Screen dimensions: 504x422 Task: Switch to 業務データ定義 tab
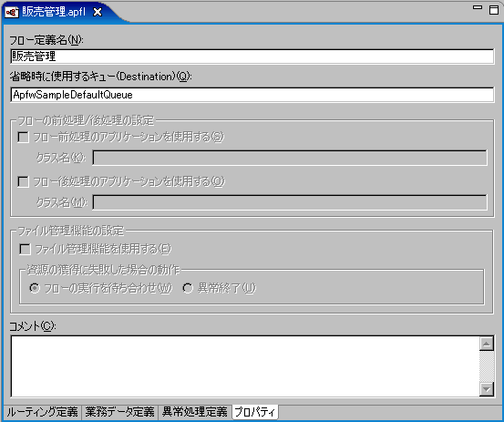click(x=120, y=412)
